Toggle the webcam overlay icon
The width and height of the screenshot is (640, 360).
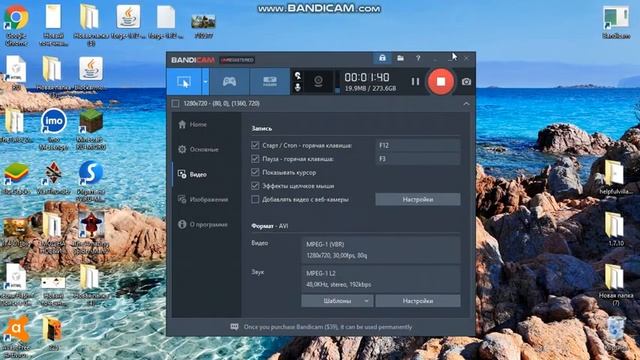(318, 81)
